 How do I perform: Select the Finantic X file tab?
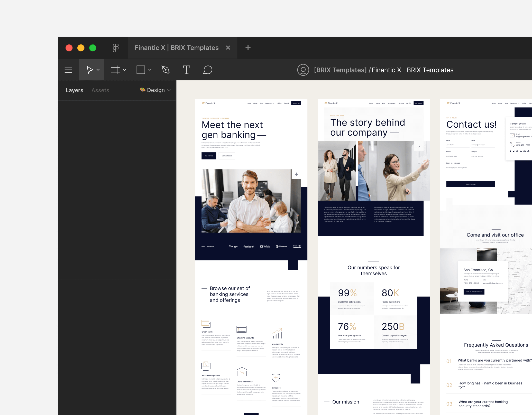(177, 48)
